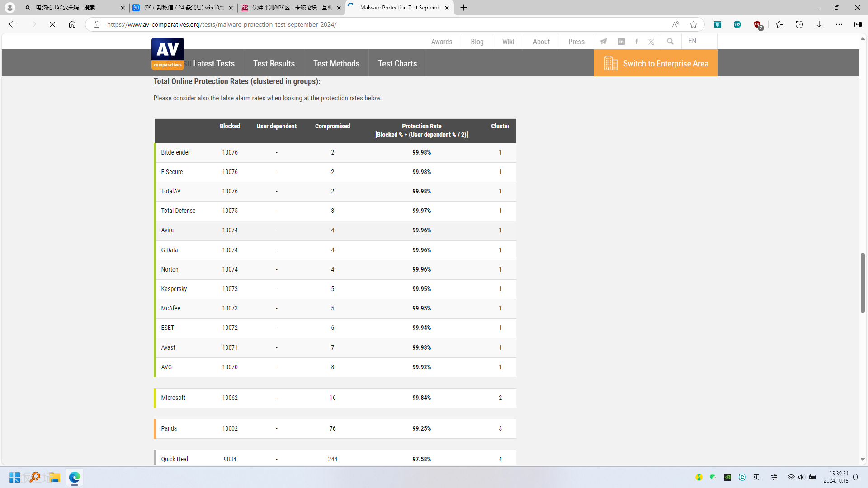
Task: Click Quick Heal's 244 compromised value
Action: click(x=332, y=459)
